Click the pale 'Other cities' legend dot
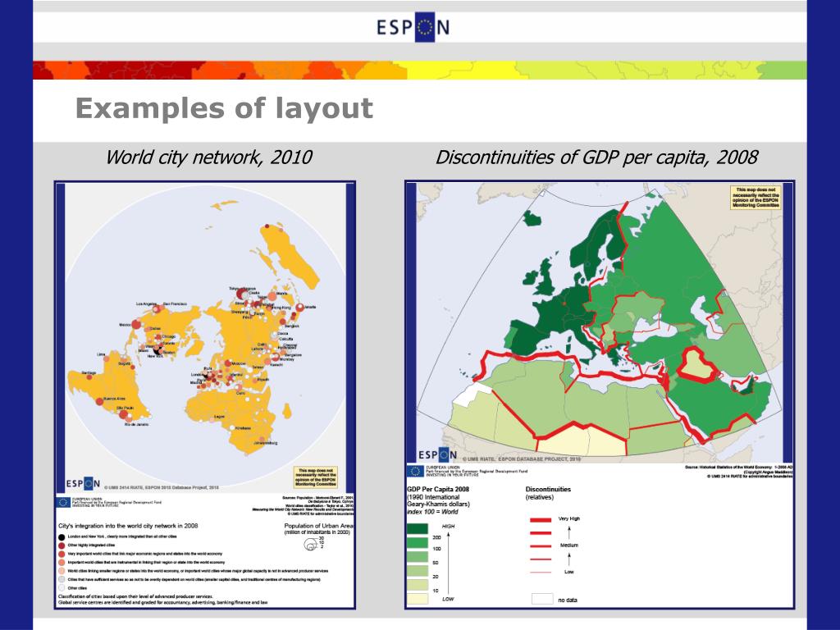The height and width of the screenshot is (630, 840). (x=62, y=588)
